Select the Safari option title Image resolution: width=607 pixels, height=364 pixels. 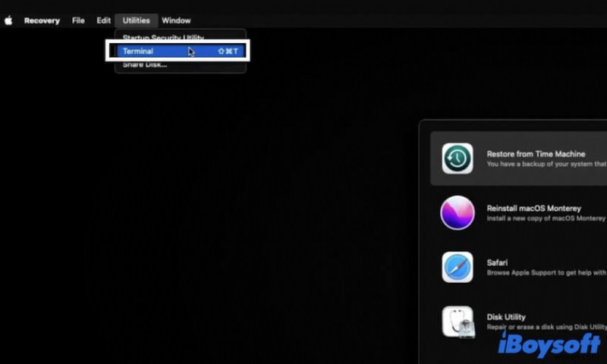pyautogui.click(x=497, y=262)
